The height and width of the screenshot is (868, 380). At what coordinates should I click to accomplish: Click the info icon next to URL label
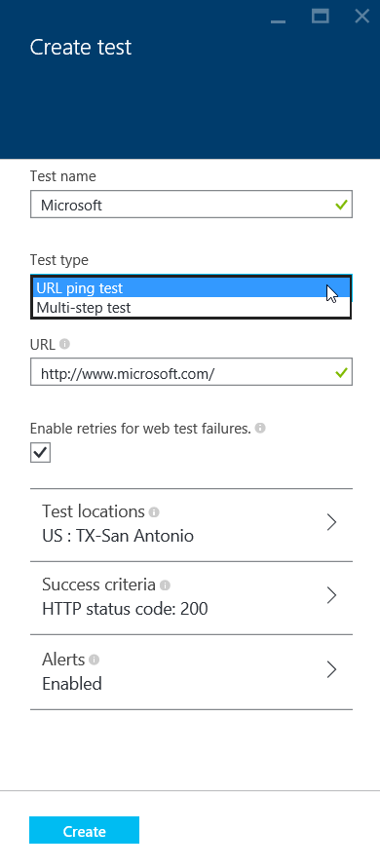64,344
